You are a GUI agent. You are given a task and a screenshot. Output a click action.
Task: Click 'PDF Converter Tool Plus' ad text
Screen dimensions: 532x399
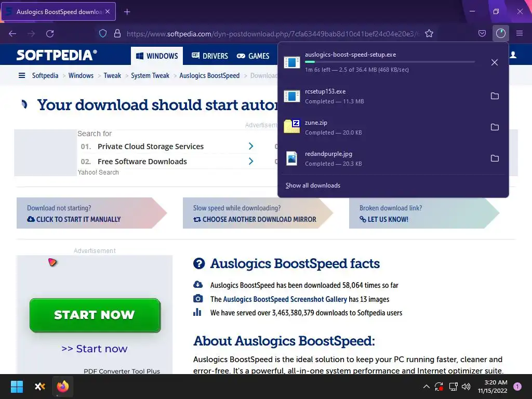pyautogui.click(x=122, y=371)
